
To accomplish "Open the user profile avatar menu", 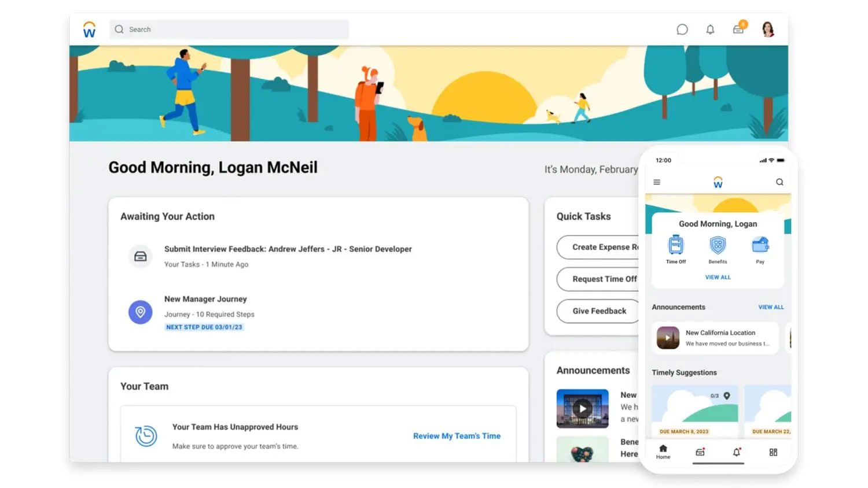I will click(x=768, y=29).
